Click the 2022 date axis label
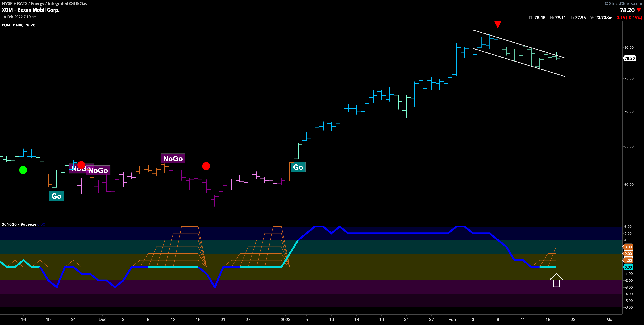Screen dimensions: 644x325 (x=285, y=320)
